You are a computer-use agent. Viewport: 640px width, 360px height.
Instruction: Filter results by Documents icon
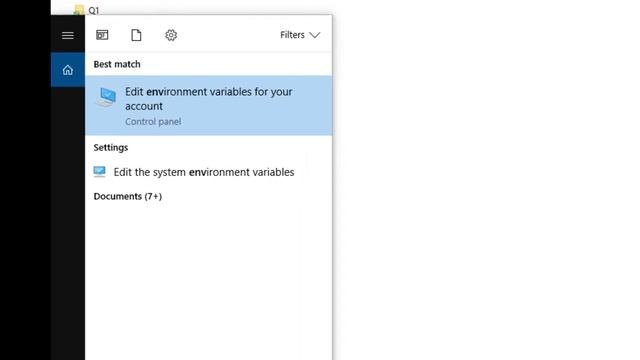click(136, 35)
